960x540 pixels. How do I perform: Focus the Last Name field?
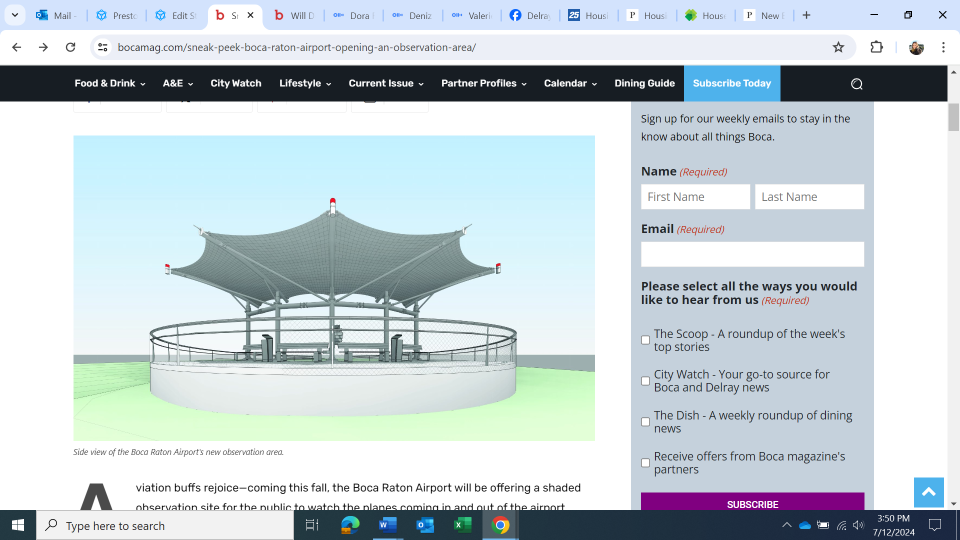point(809,197)
